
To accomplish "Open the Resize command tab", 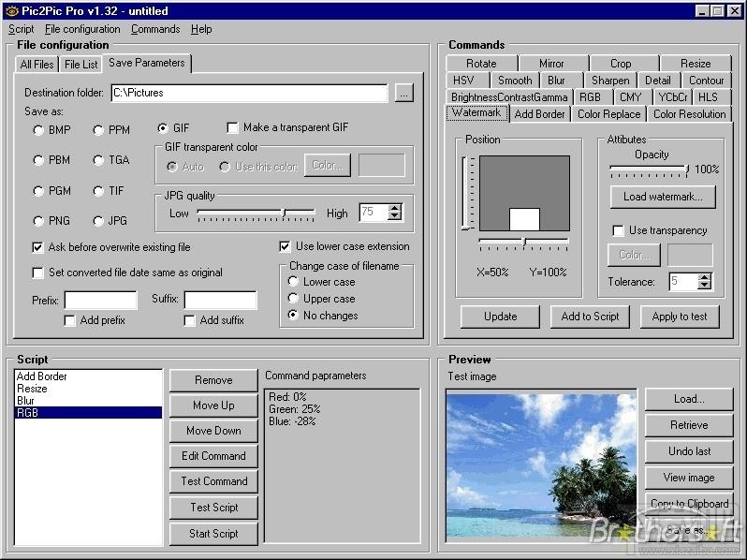I will (x=696, y=64).
